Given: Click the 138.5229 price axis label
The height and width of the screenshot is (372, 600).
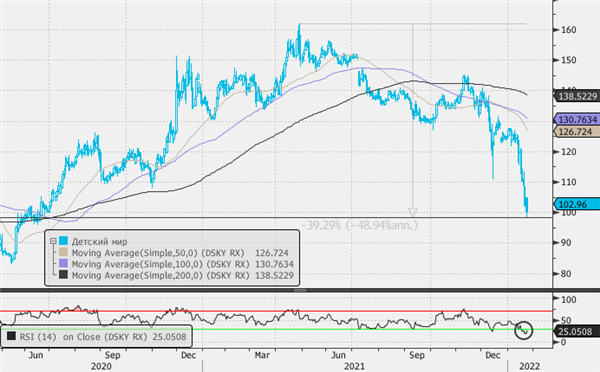Looking at the screenshot, I should 577,96.
